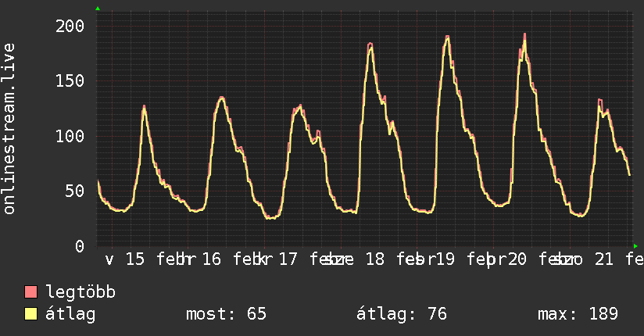The width and height of the screenshot is (644, 336).
Task: Click the 200 y-axis label
Action: point(70,27)
